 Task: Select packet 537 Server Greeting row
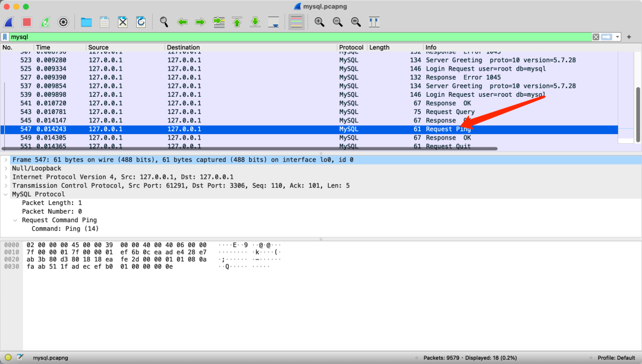point(309,86)
